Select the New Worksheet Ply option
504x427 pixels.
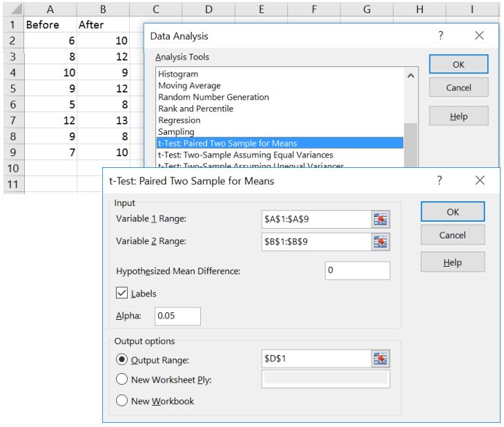[122, 379]
